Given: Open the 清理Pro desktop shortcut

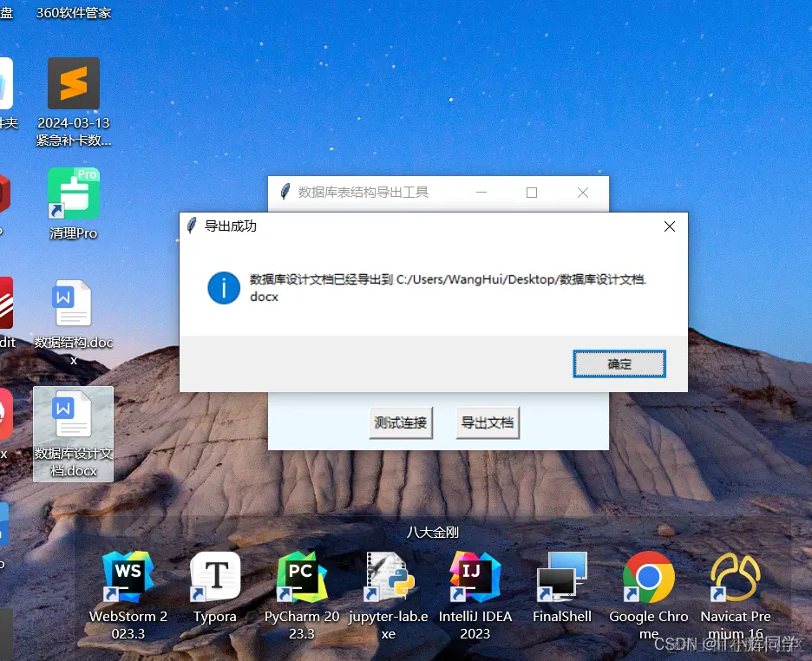Looking at the screenshot, I should [73, 193].
